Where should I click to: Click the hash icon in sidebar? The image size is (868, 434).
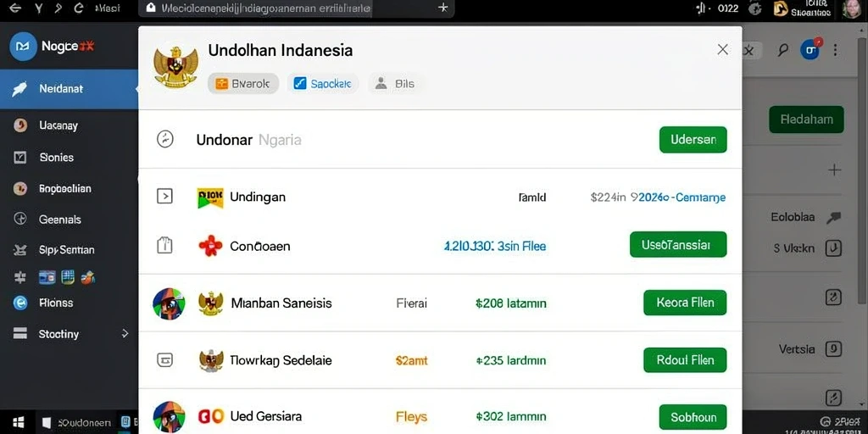tap(20, 277)
